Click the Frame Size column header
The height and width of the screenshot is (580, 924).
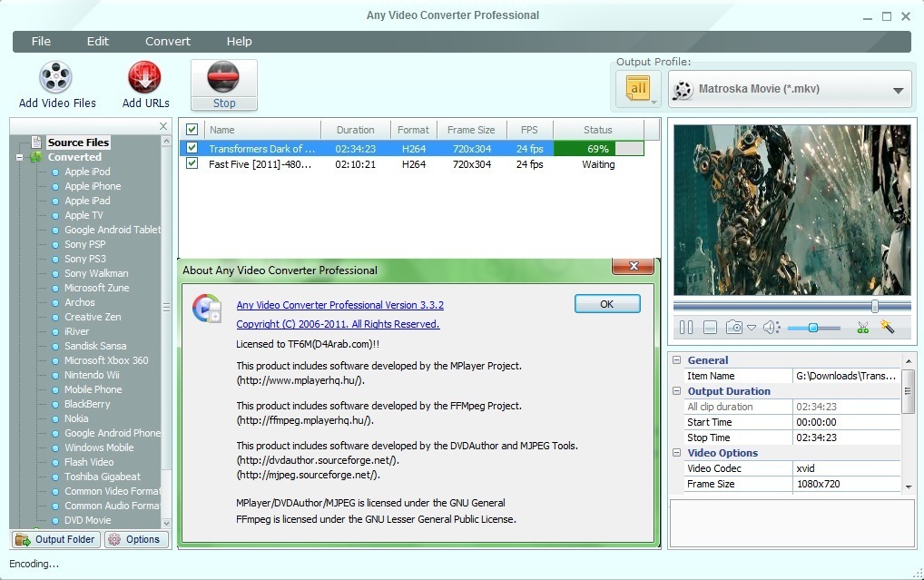coord(471,130)
